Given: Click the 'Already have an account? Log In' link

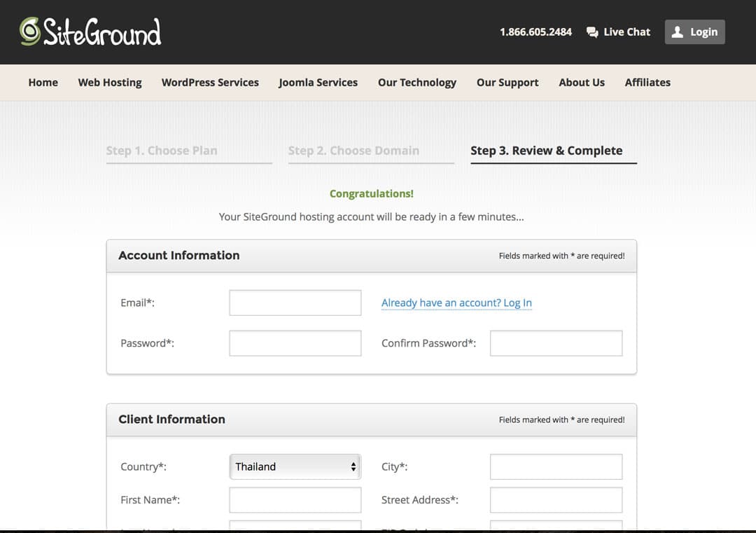Looking at the screenshot, I should click(456, 303).
